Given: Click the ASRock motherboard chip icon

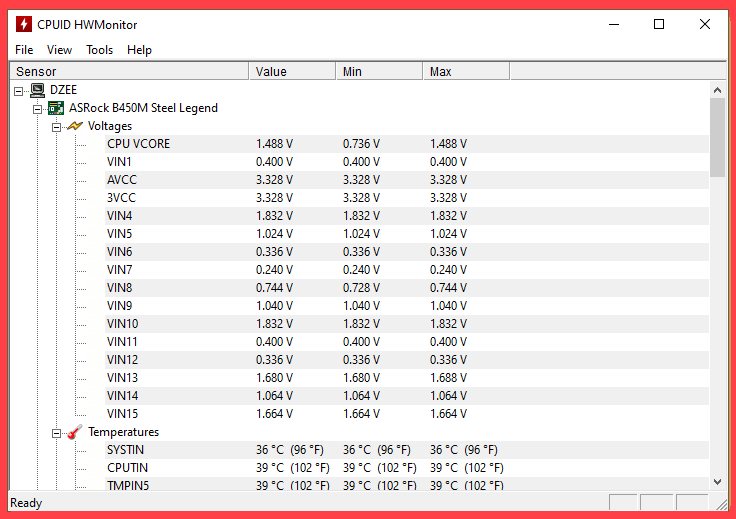Looking at the screenshot, I should tap(56, 108).
